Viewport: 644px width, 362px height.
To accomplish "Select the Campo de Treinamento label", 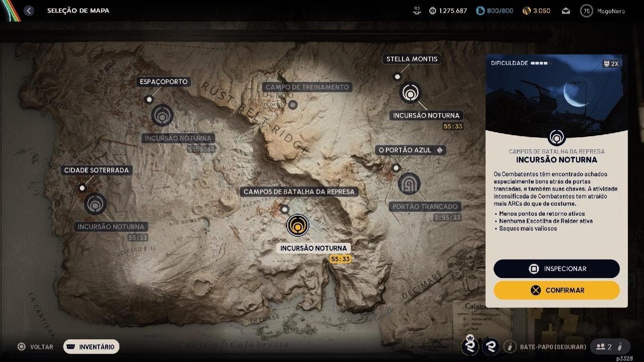I will [x=307, y=87].
